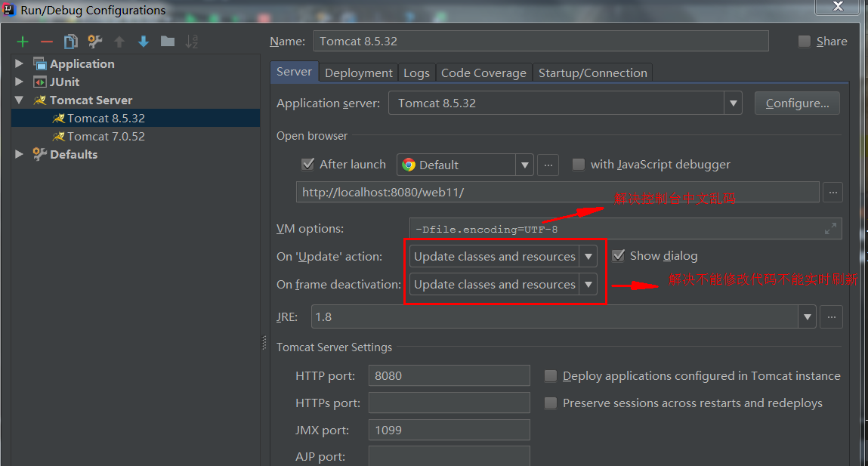Viewport: 868px width, 466px height.
Task: Click IntelliJ logo in title bar
Action: 9,9
